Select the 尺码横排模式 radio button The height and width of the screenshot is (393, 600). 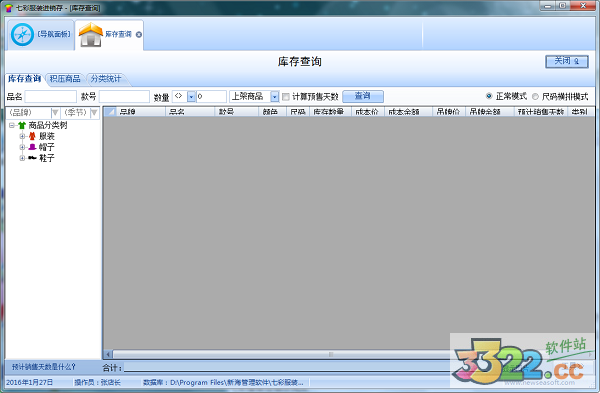pyautogui.click(x=535, y=96)
